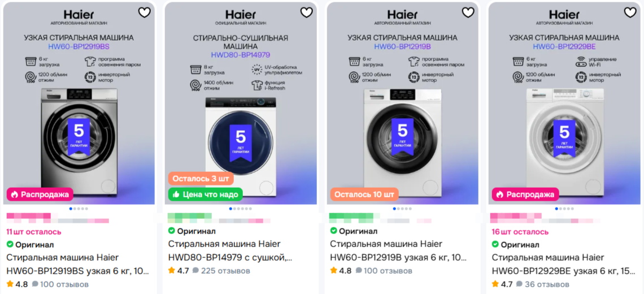The height and width of the screenshot is (294, 644).
Task: Select second carousel dot under HWD80-BP14979 image
Action: (236, 209)
